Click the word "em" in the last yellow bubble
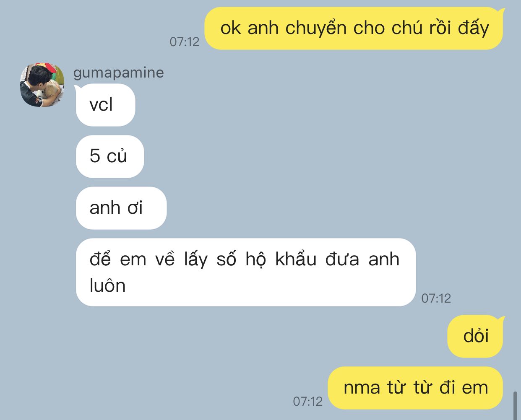 point(475,388)
